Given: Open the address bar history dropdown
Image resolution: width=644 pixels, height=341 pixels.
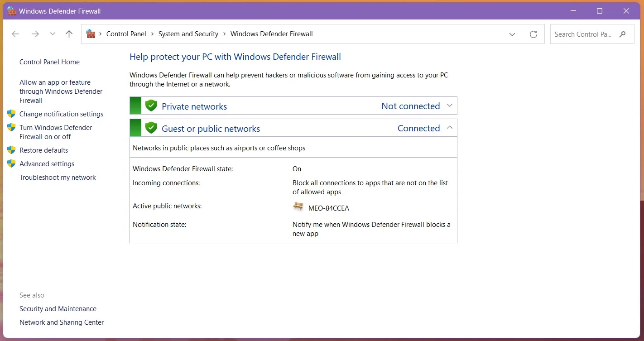Looking at the screenshot, I should pyautogui.click(x=512, y=34).
